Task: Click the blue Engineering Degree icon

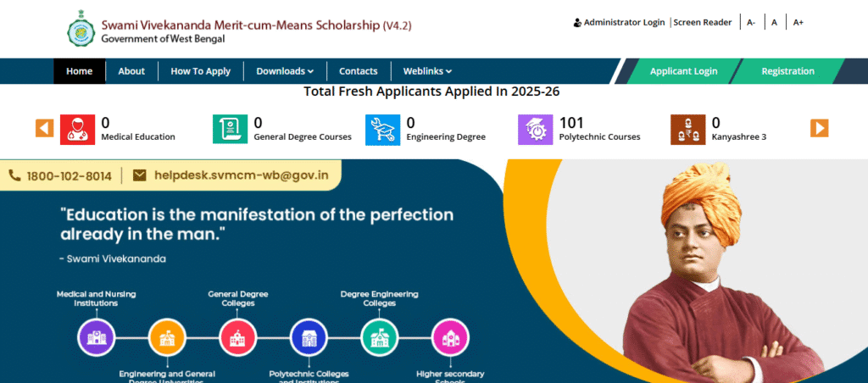Action: [382, 130]
